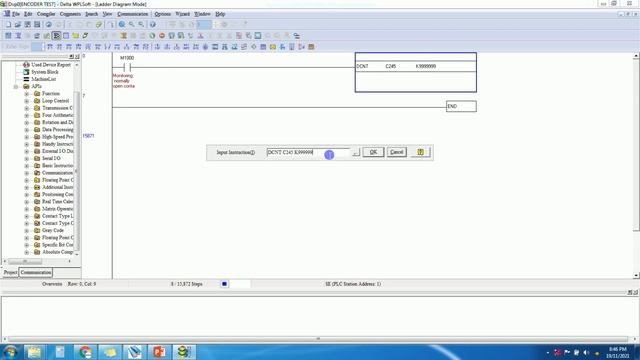
Task: Click the New file toolbar icon
Action: [8, 24]
